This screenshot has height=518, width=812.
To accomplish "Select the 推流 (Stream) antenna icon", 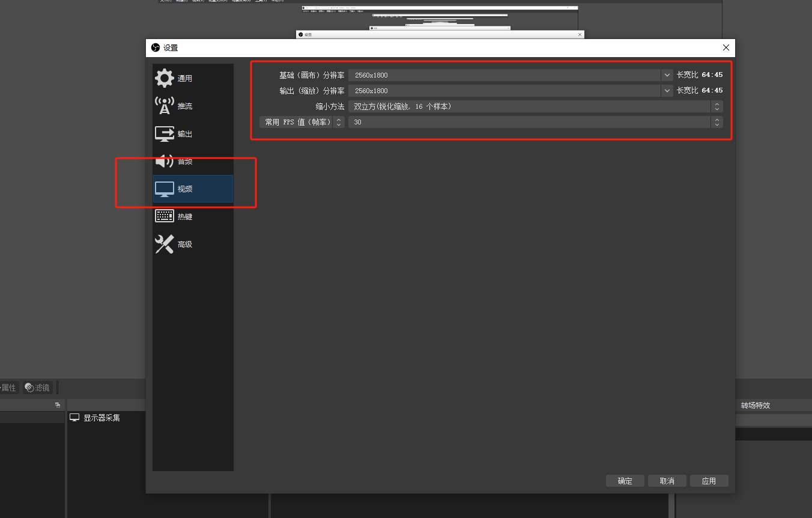I will 164,106.
